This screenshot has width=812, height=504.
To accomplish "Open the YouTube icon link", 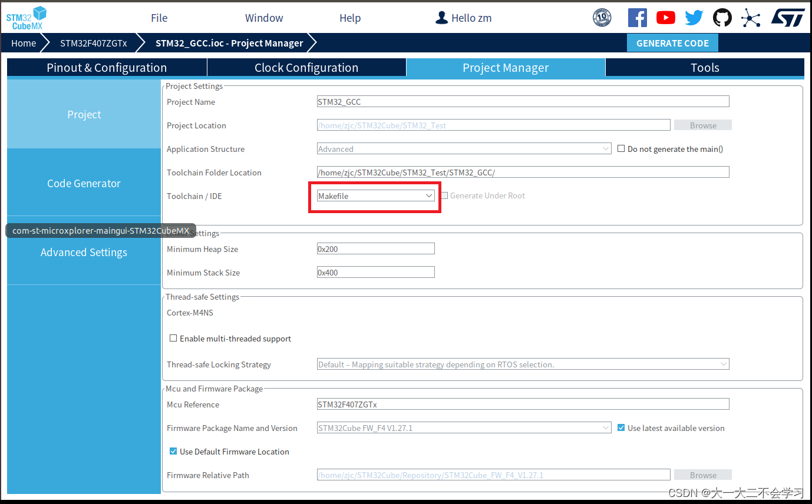I will (x=666, y=18).
